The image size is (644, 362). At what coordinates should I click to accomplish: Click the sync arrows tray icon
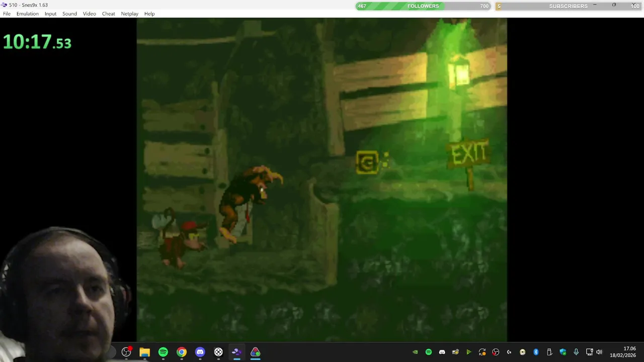click(482, 352)
